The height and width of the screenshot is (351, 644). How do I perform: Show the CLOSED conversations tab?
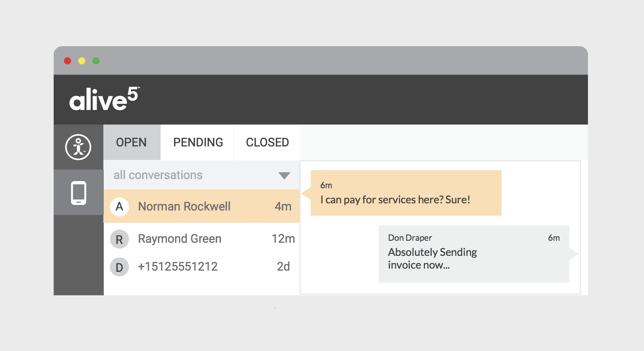click(x=267, y=142)
